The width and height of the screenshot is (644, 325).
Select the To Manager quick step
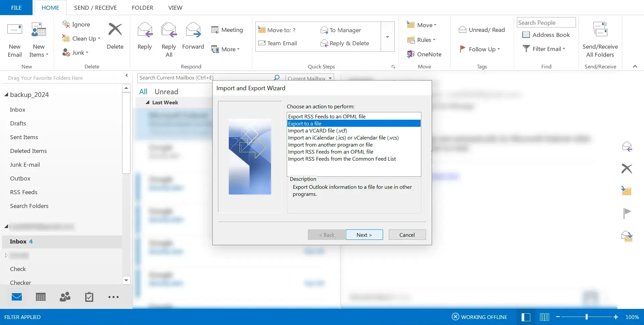click(x=341, y=30)
